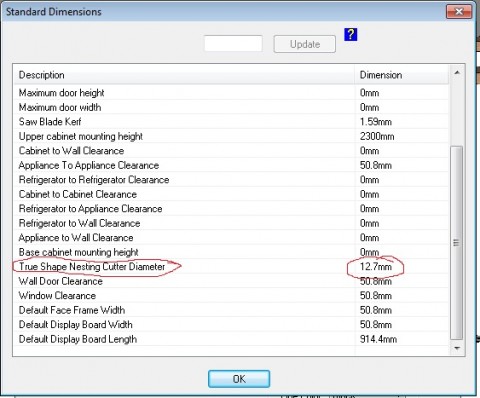Image resolution: width=480 pixels, height=398 pixels.
Task: Click the scrollbar up arrow
Action: [x=457, y=72]
